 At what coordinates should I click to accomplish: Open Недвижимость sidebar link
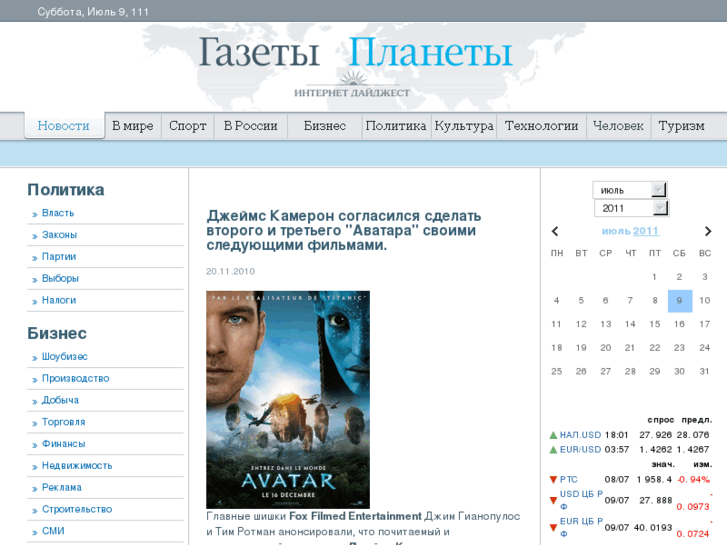(x=77, y=466)
